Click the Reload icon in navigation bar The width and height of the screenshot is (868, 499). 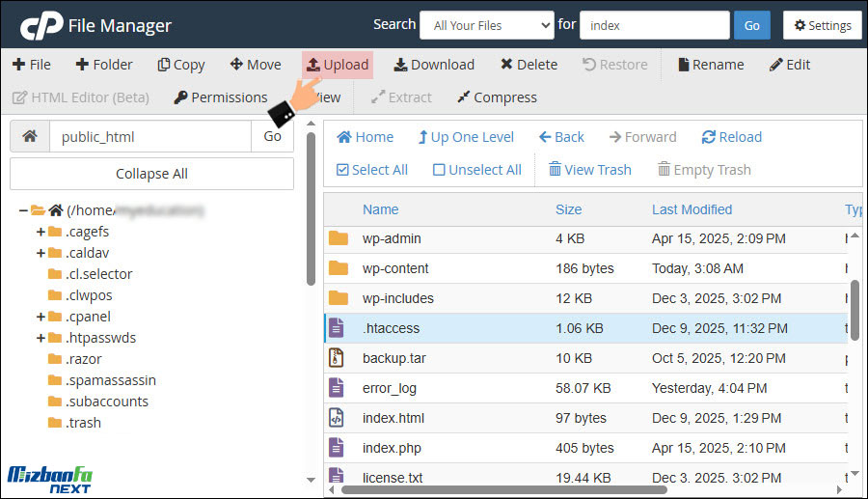(709, 137)
